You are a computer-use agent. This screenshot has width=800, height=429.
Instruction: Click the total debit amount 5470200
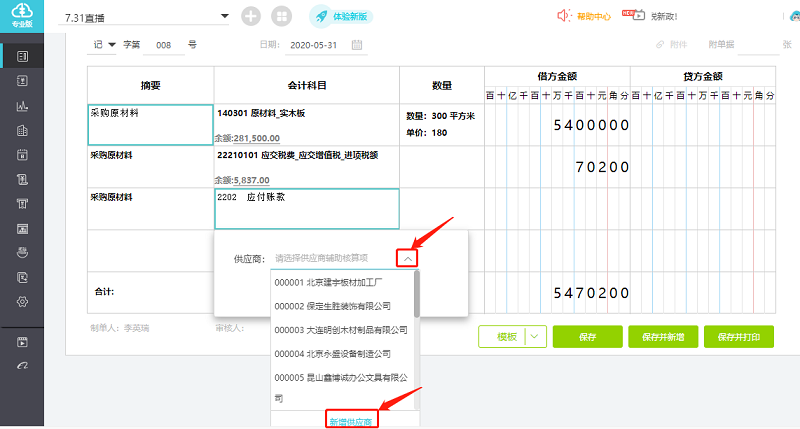pyautogui.click(x=591, y=293)
